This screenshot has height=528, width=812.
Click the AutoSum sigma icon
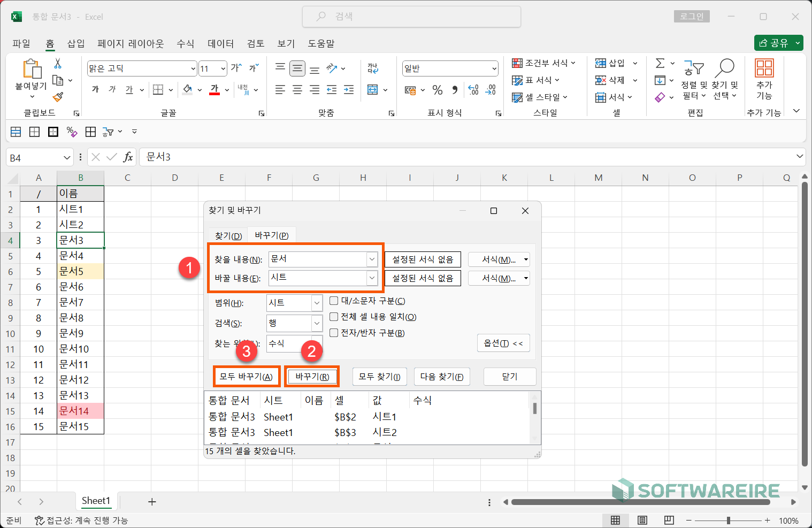coord(660,63)
